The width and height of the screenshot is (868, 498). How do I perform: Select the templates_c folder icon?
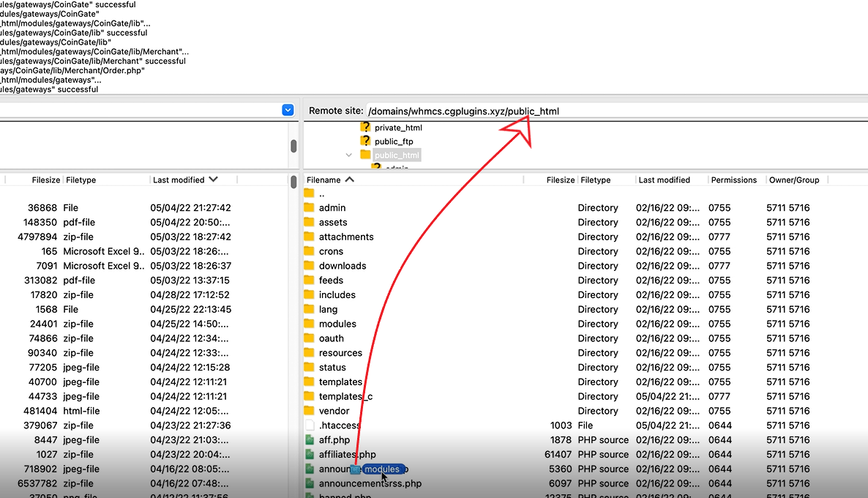click(309, 396)
